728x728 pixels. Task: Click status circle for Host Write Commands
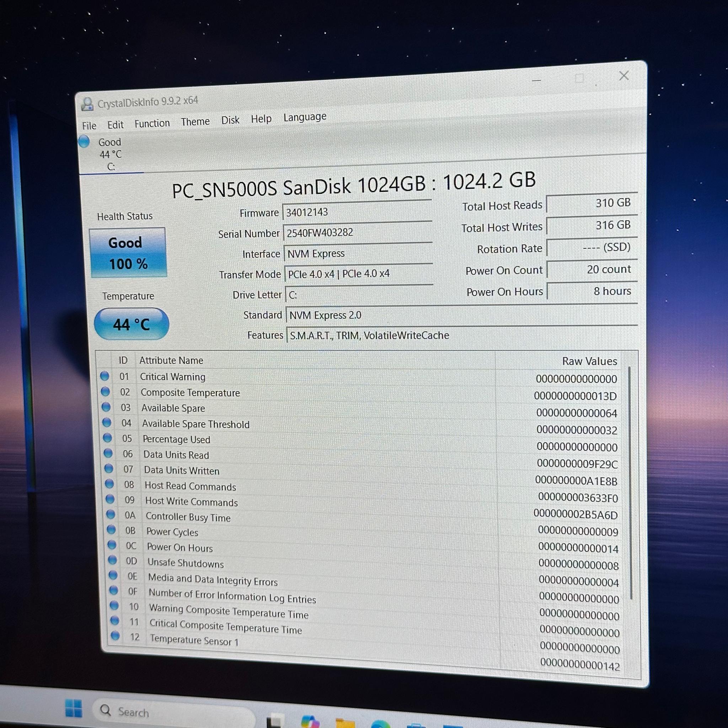(x=110, y=499)
